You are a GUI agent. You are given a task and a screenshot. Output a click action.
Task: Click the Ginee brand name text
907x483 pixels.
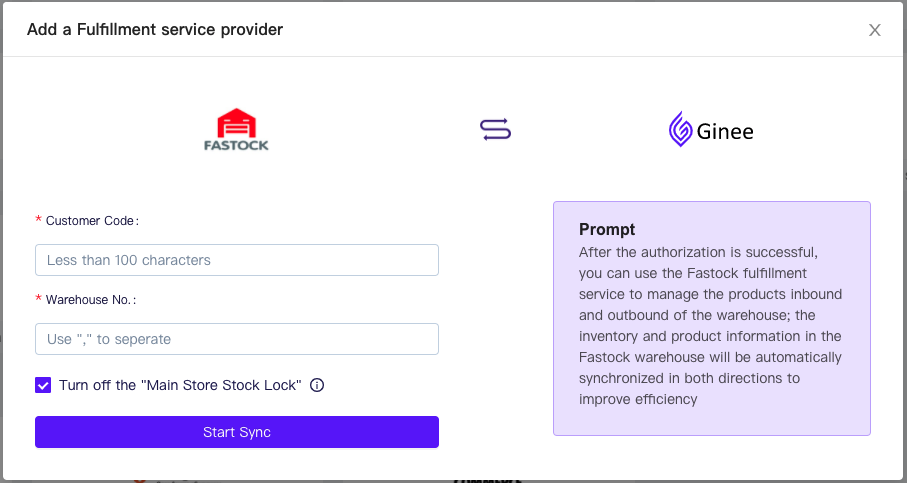[725, 131]
